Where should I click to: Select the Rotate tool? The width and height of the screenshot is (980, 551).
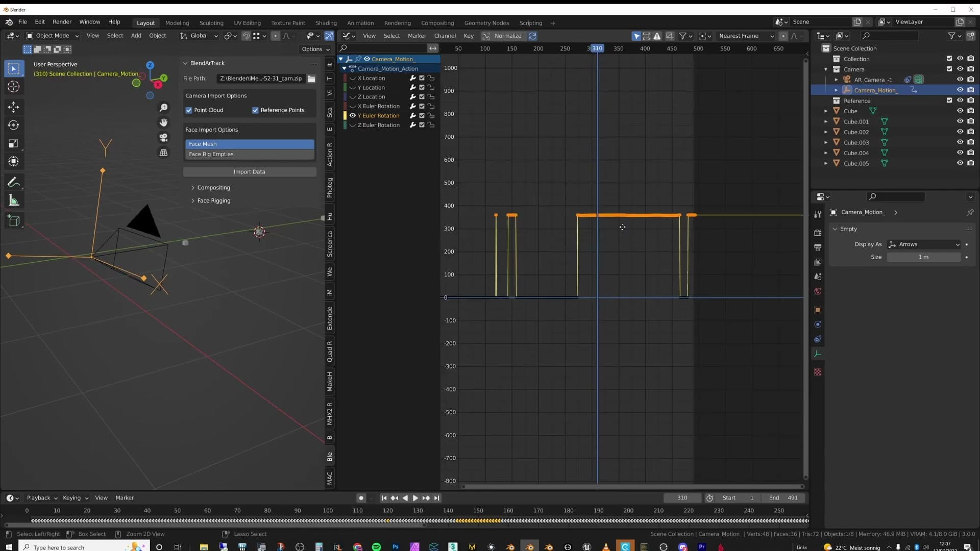click(x=14, y=125)
